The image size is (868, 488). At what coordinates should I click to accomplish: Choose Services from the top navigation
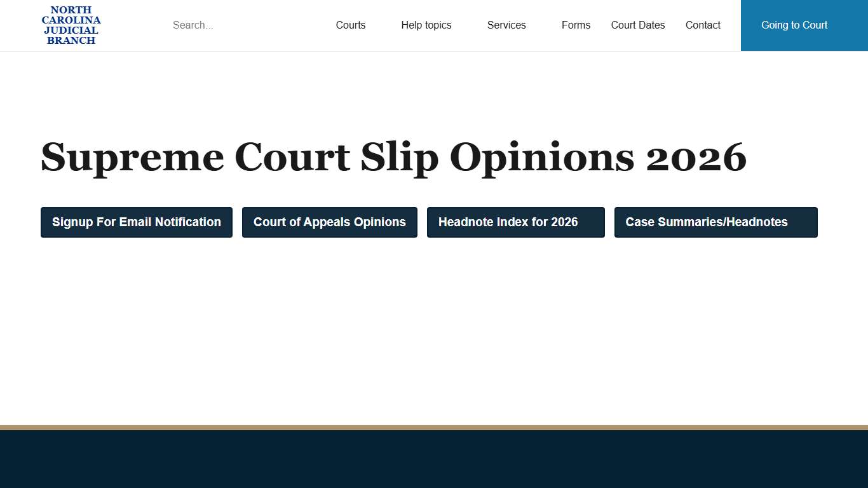coord(506,25)
